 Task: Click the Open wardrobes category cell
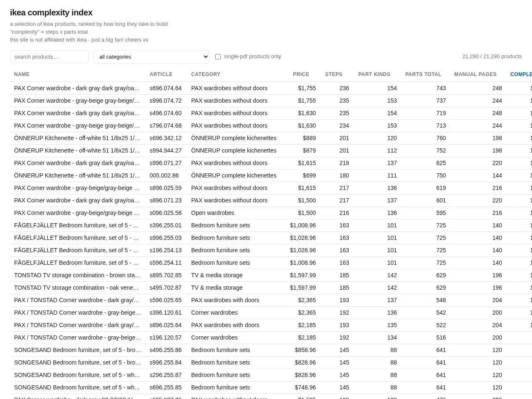pos(212,213)
